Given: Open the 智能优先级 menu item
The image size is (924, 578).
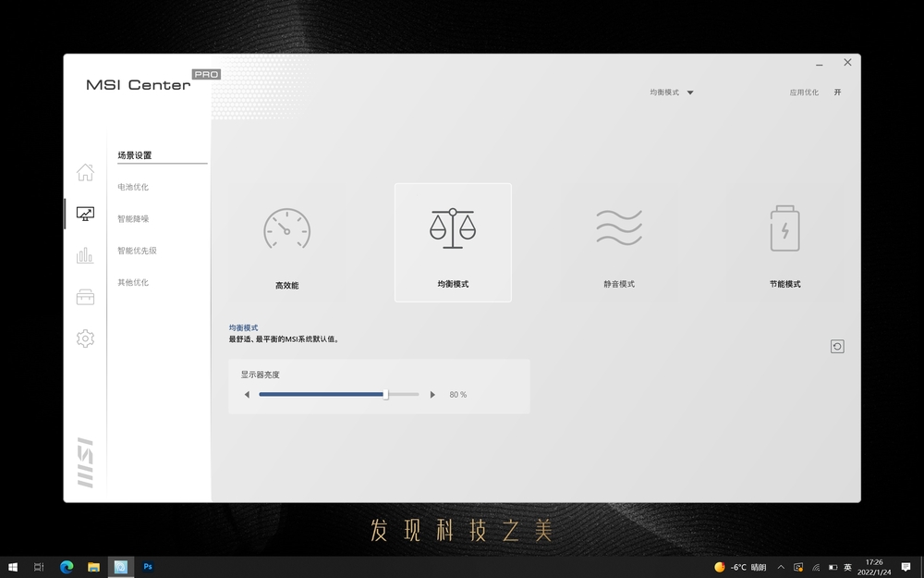Looking at the screenshot, I should tap(138, 251).
